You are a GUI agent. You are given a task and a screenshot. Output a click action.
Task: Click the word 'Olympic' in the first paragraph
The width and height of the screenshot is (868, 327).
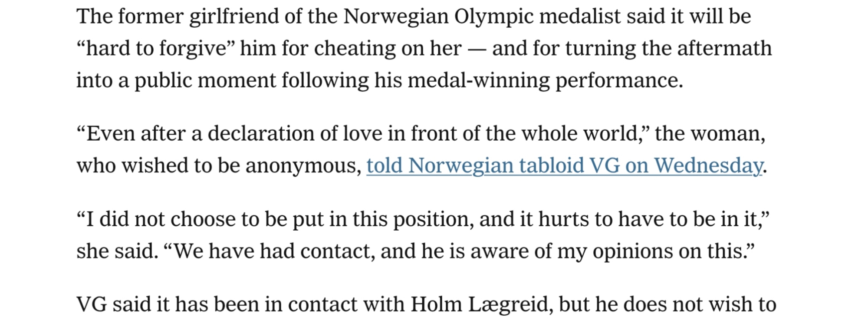coord(494,17)
